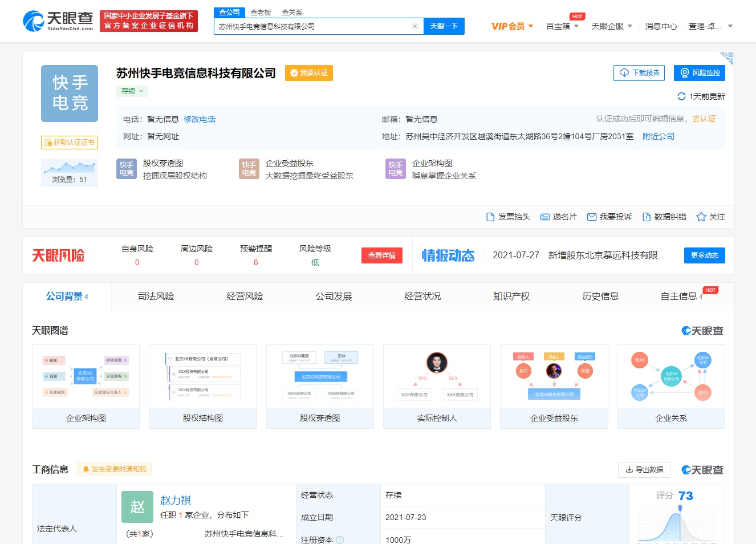
Task: Select the 历史信息 tab
Action: [601, 297]
